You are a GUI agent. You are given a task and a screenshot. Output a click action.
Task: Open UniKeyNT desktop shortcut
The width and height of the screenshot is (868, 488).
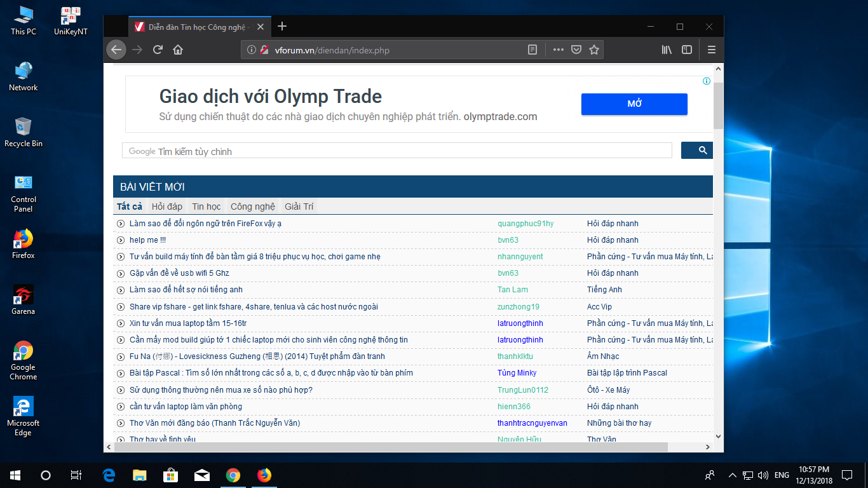coord(71,20)
